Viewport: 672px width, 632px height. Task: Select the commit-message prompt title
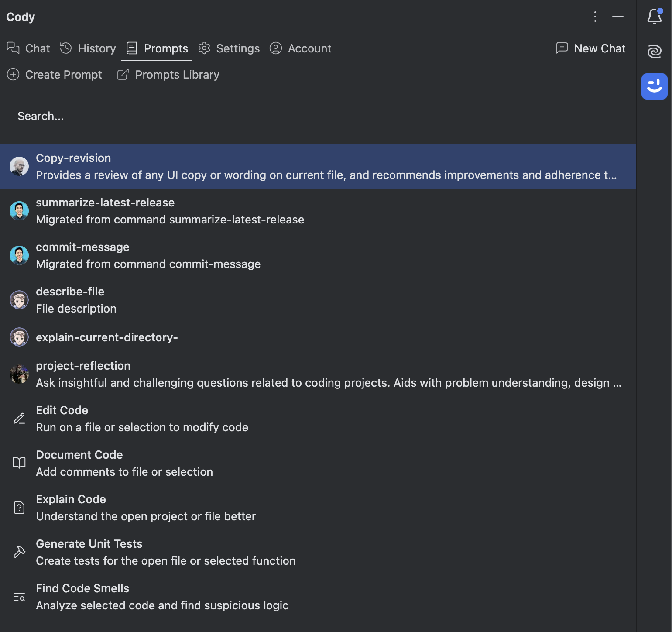(82, 247)
